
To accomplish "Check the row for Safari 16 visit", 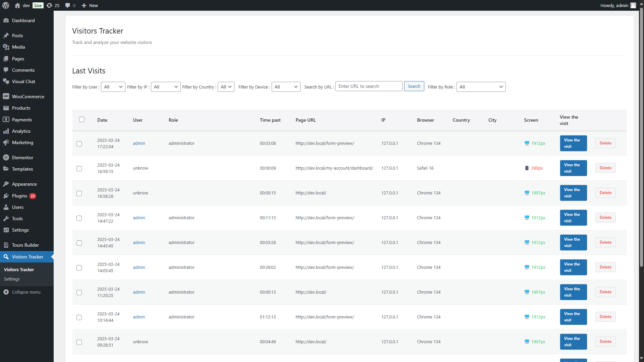I will [x=79, y=169].
